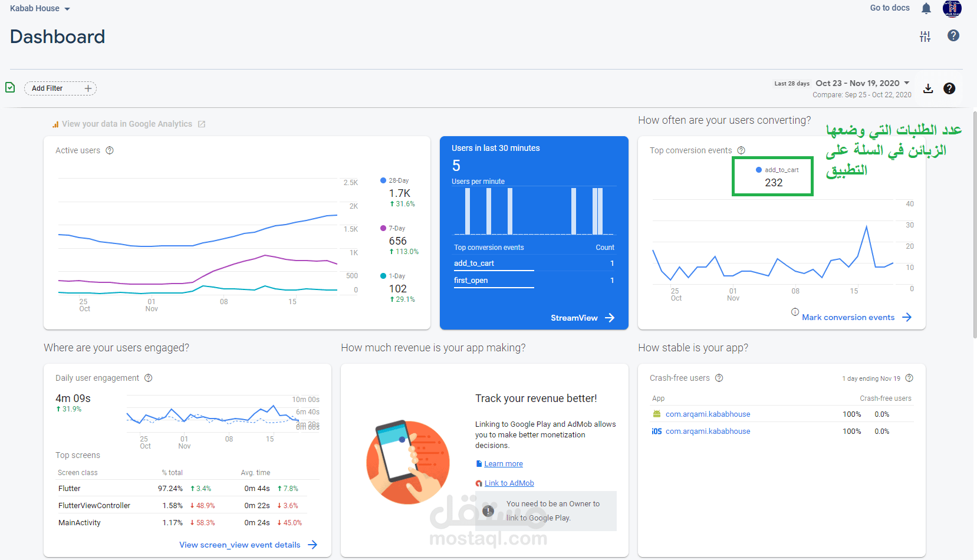The height and width of the screenshot is (560, 977).
Task: Open the notifications bell
Action: point(926,8)
